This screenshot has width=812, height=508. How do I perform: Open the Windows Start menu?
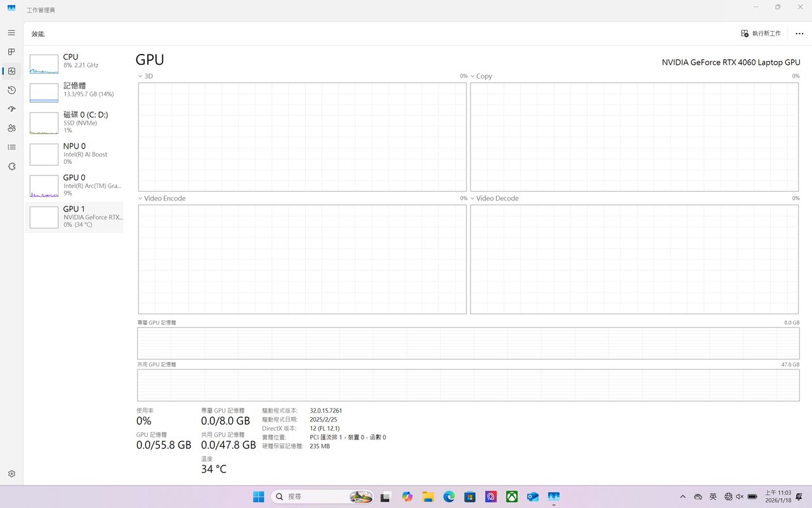tap(259, 497)
